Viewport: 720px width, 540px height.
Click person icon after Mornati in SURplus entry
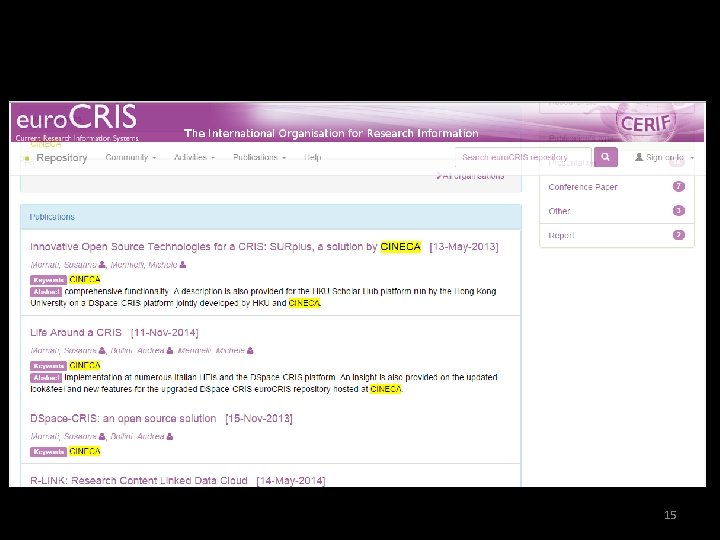102,264
